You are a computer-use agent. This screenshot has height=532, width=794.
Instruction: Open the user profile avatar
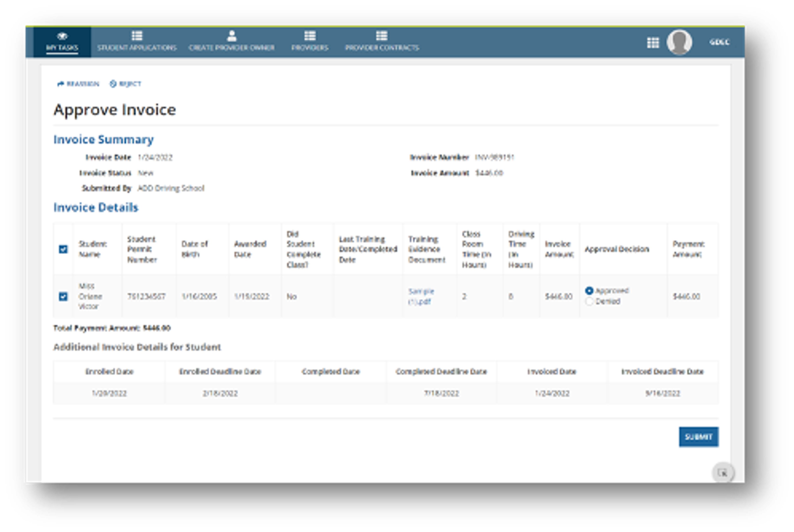[x=679, y=42]
